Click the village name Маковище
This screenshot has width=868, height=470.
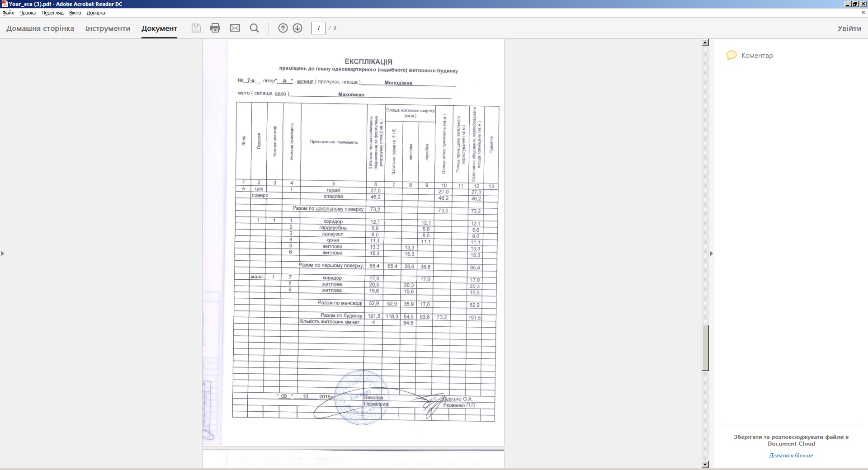(351, 94)
